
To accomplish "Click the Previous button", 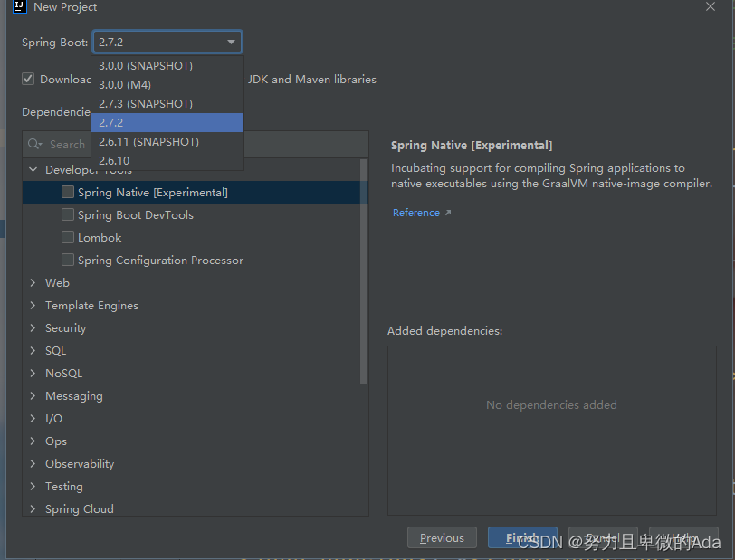I will [x=442, y=537].
